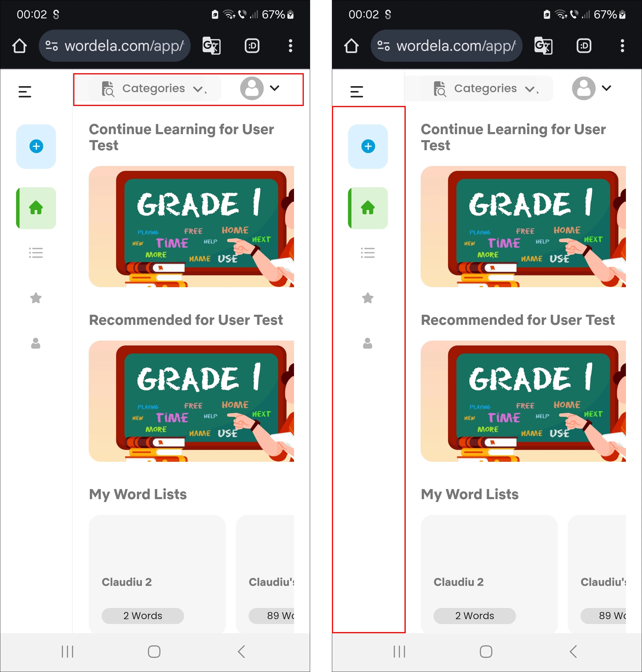Open the browser three-dot menu
Image resolution: width=642 pixels, height=672 pixels.
(x=290, y=46)
